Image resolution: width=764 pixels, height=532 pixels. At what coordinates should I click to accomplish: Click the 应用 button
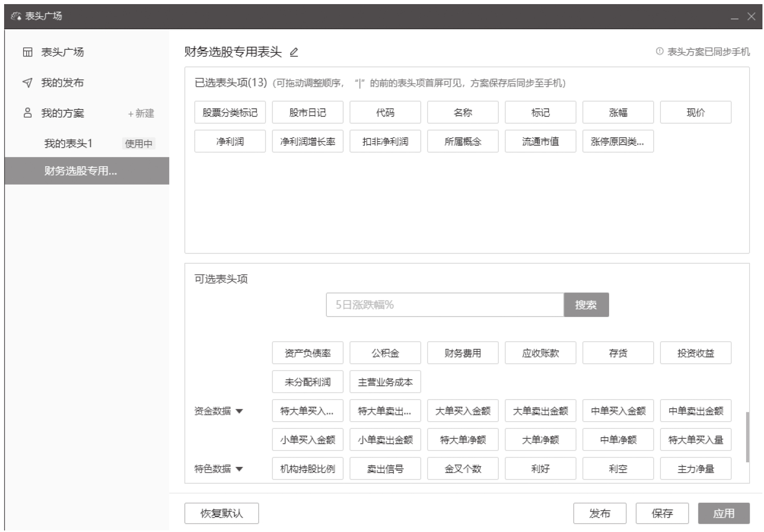click(x=724, y=513)
